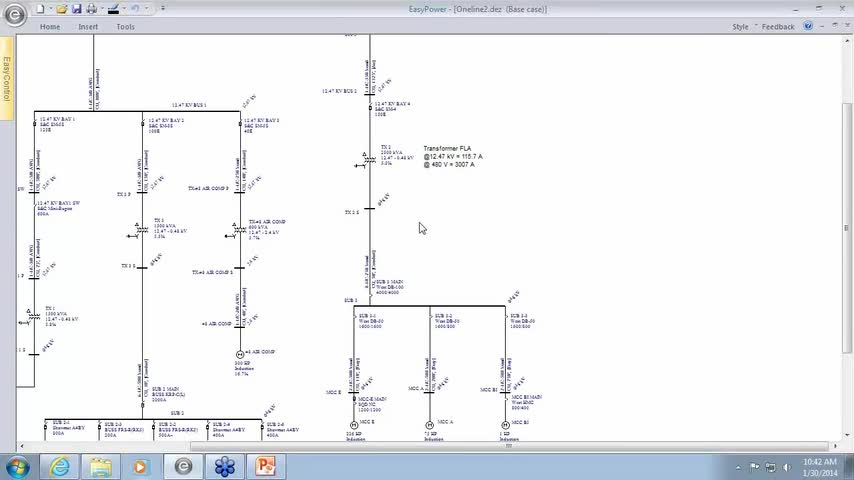Viewport: 854px width, 480px height.
Task: Open dropdown arrow next to line color icon
Action: 124,9
